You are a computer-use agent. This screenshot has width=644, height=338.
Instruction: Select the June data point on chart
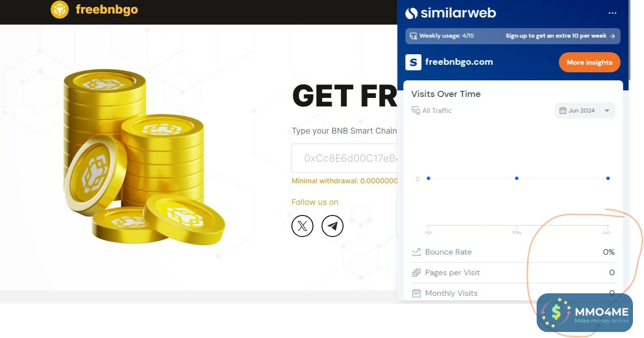[608, 178]
